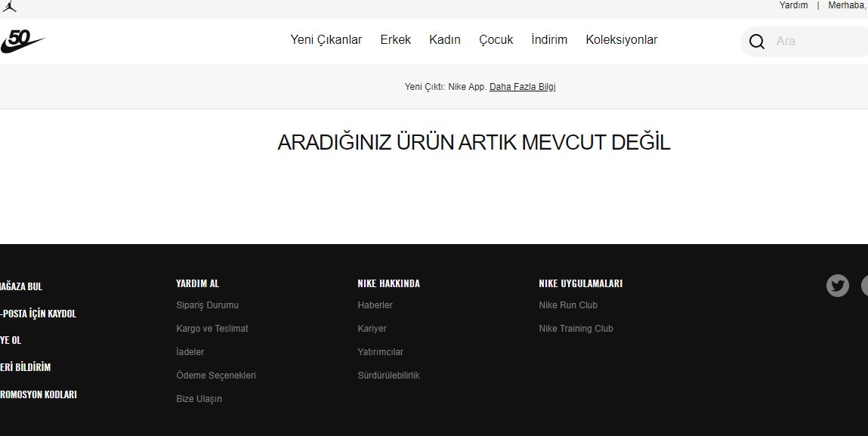Open Nike's Twitter page icon
Image resolution: width=868 pixels, height=436 pixels.
point(838,286)
